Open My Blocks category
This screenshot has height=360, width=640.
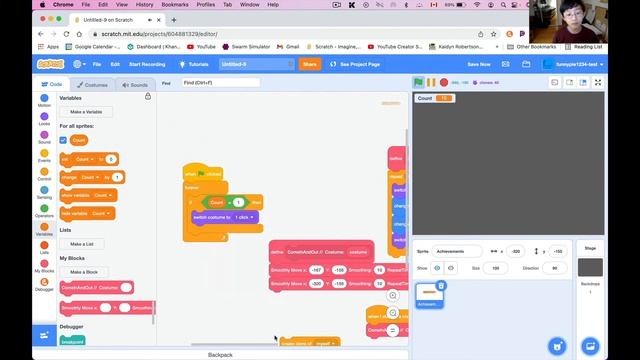coord(44,266)
